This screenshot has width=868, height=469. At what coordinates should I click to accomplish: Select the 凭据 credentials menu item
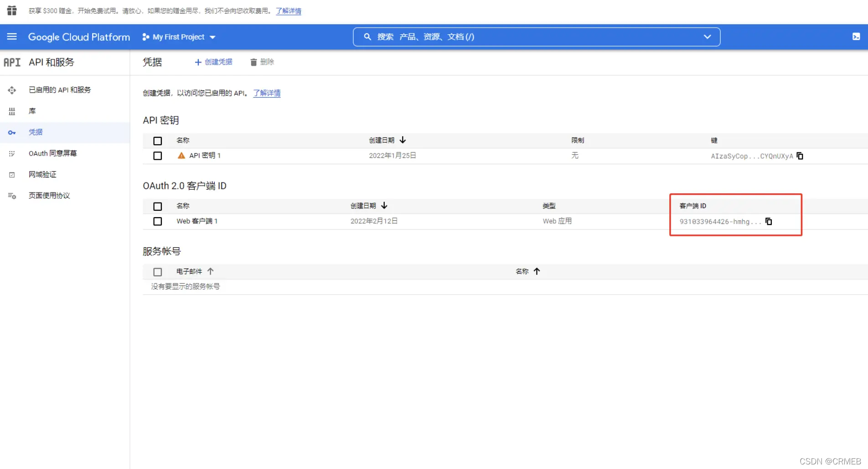pos(65,132)
